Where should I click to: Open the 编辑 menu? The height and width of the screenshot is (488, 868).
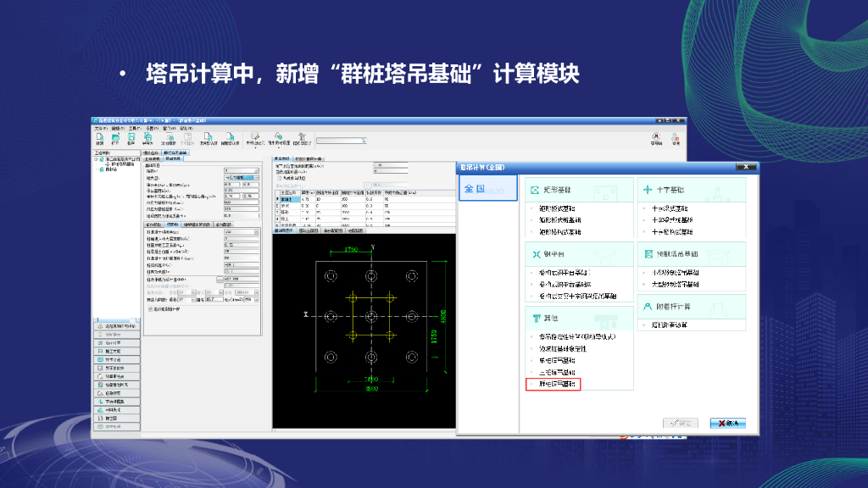tap(117, 129)
